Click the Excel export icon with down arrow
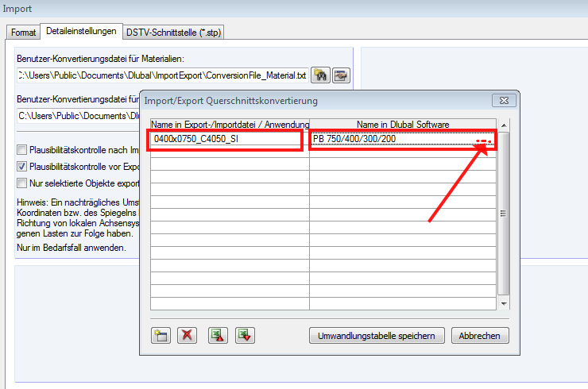 244,335
